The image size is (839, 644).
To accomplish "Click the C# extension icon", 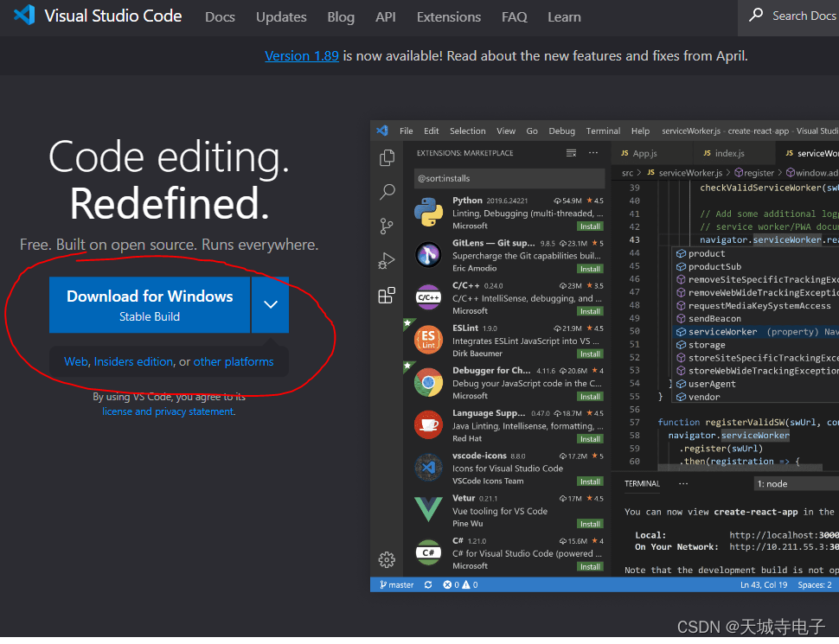I will pos(429,552).
